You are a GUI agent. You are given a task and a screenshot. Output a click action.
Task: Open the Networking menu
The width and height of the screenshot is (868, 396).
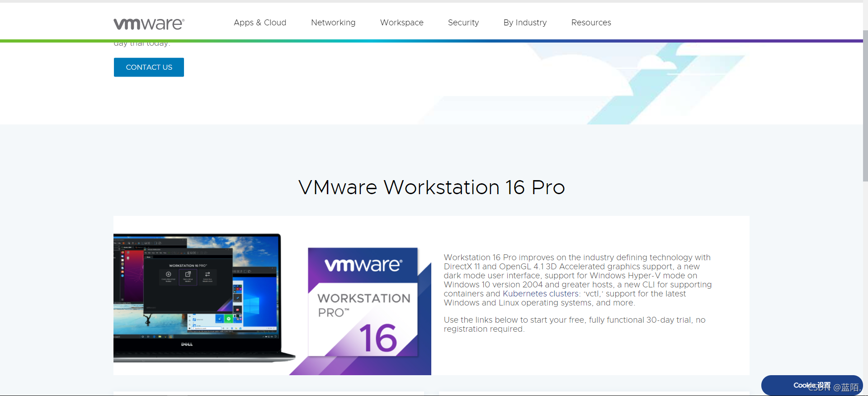tap(333, 23)
